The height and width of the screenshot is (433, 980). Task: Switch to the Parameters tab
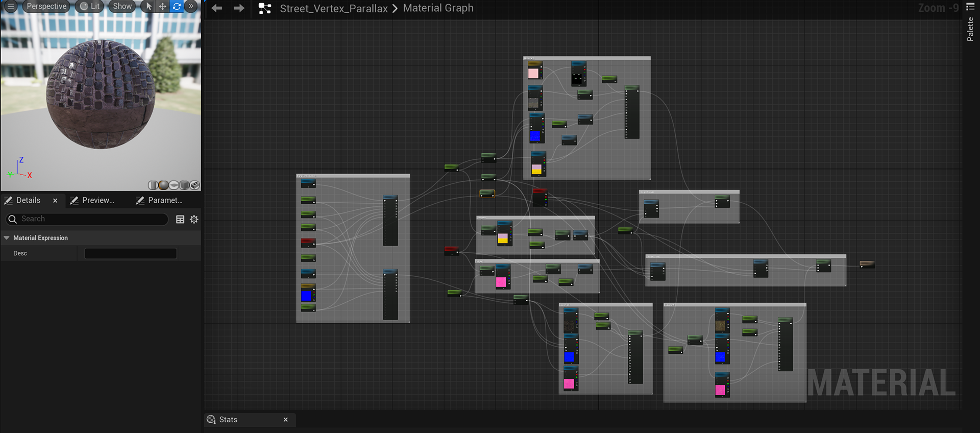pyautogui.click(x=165, y=200)
